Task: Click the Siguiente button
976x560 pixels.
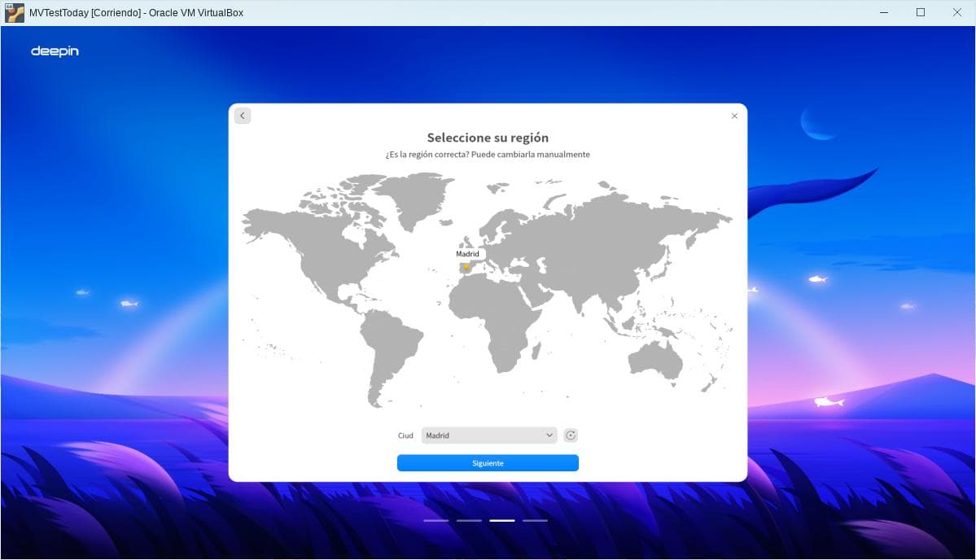Action: click(488, 463)
